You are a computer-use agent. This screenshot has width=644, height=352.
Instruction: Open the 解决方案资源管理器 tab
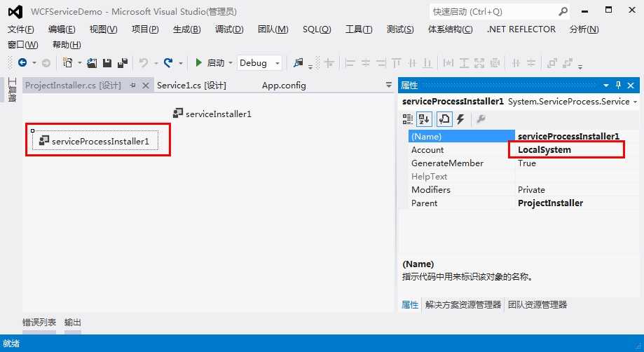click(463, 305)
